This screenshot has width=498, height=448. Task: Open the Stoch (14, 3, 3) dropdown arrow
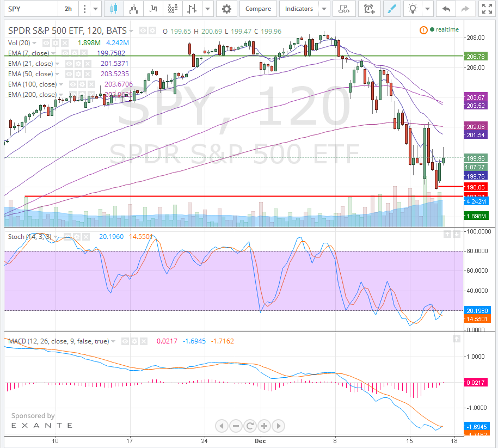click(56, 237)
